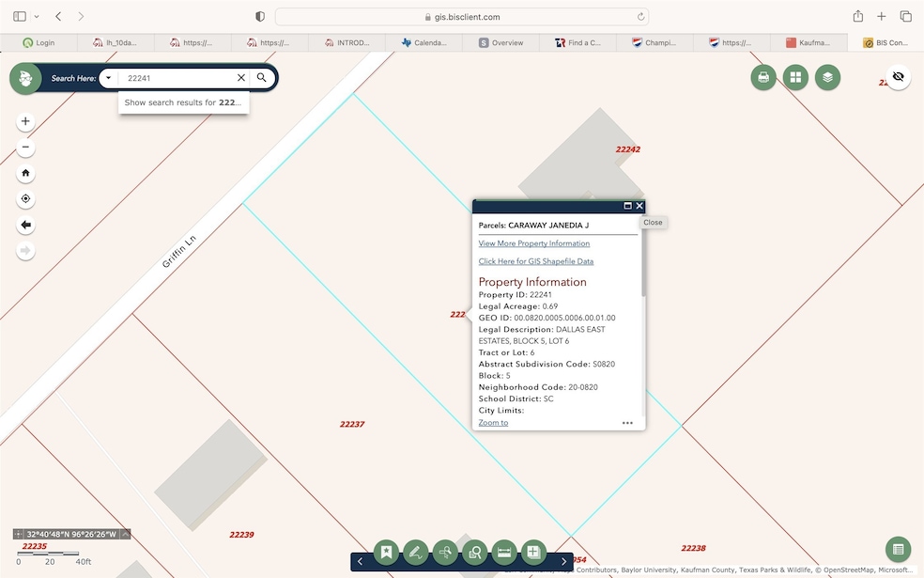Screen dimensions: 924x578
Task: Maximize the parcel popup window
Action: point(627,206)
